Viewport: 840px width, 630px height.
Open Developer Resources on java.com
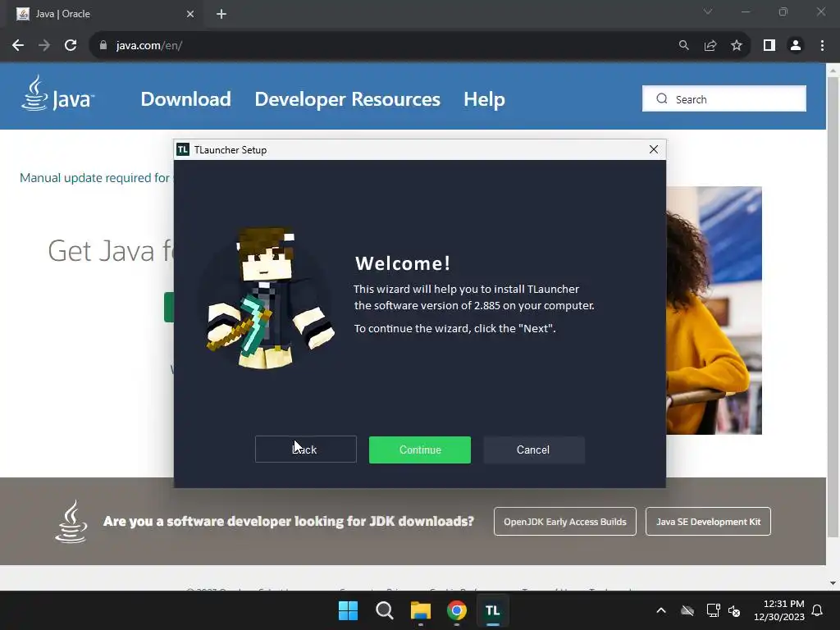347,99
